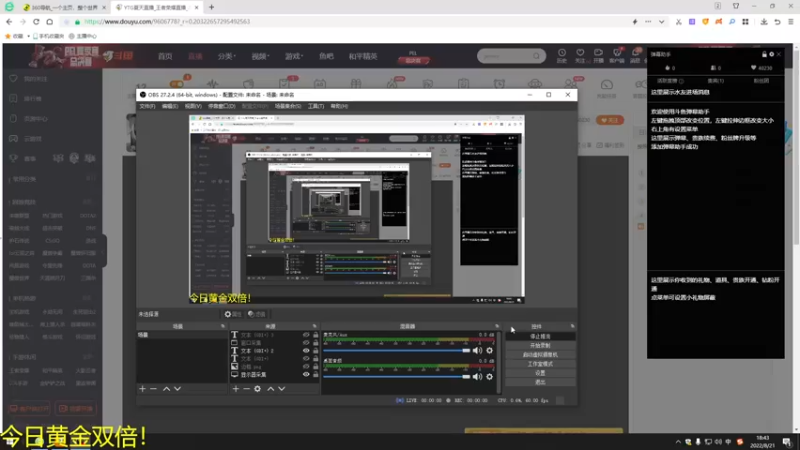Screen dimensions: 800x450
Task: Remove the selected source using the minus icon
Action: pos(246,389)
